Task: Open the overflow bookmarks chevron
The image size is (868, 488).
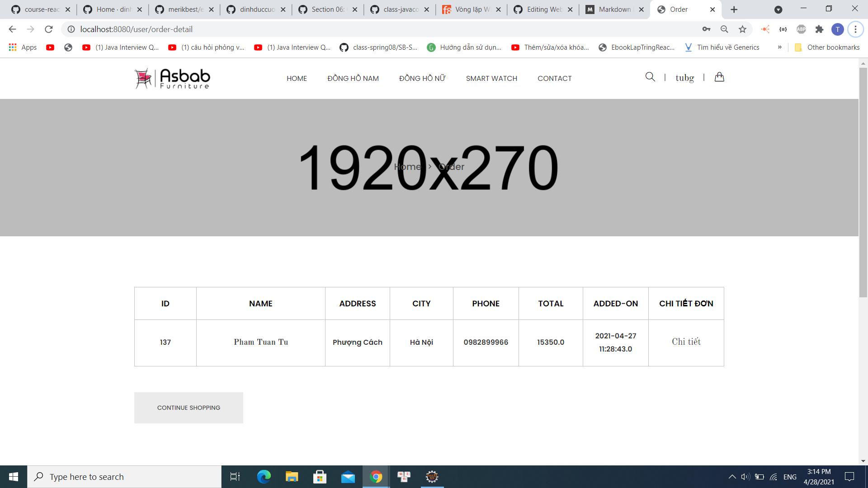Action: (779, 47)
